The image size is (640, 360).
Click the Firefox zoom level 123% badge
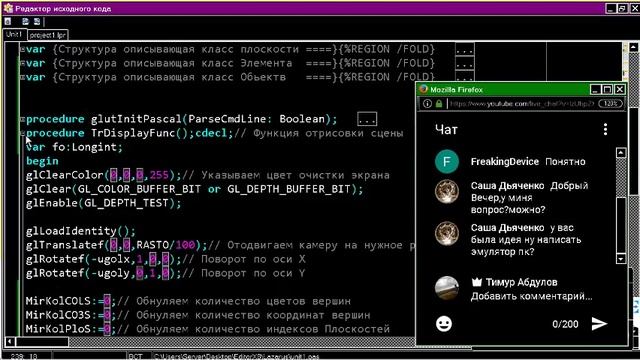611,104
